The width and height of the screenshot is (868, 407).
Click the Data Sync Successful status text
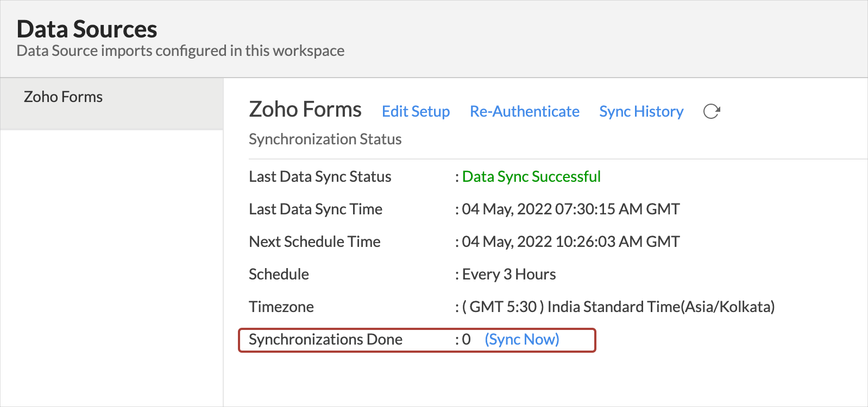[531, 176]
